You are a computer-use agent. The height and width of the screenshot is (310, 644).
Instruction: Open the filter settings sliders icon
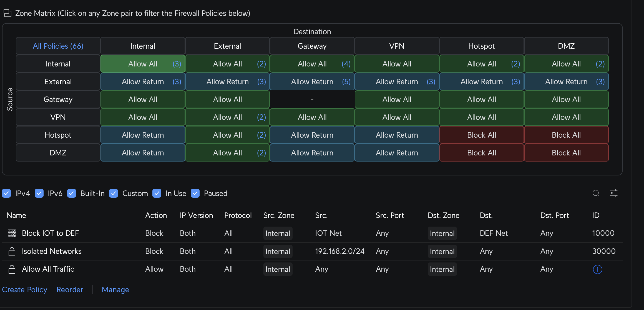click(x=613, y=193)
